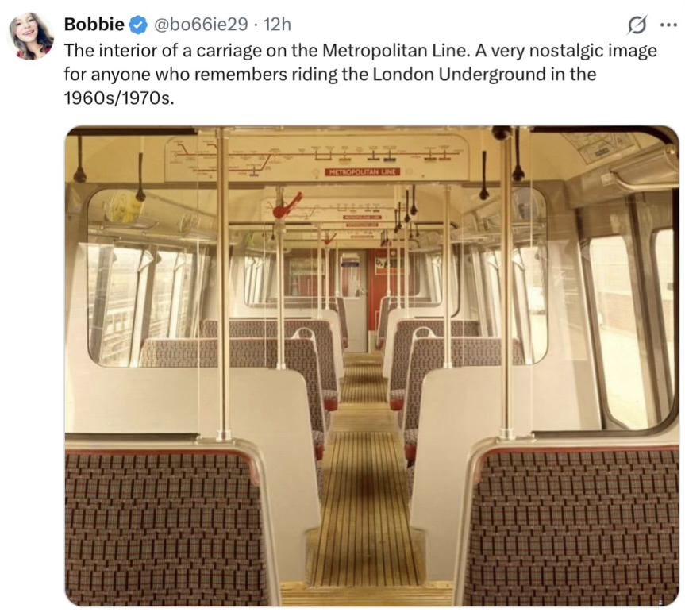Open the @bo66ie29 handle link
Viewport: 685px width, 616px height.
(201, 25)
